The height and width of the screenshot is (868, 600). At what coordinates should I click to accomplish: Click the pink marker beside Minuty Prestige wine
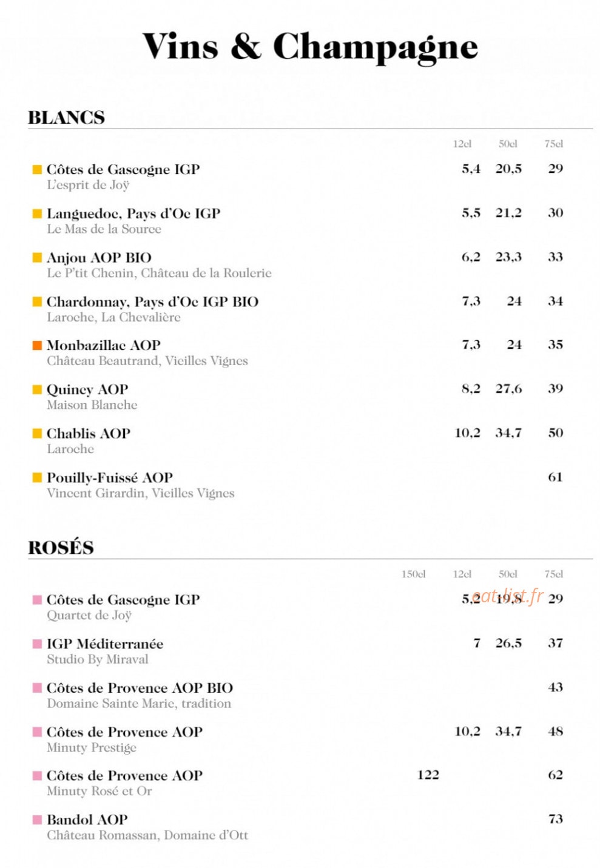(x=37, y=732)
